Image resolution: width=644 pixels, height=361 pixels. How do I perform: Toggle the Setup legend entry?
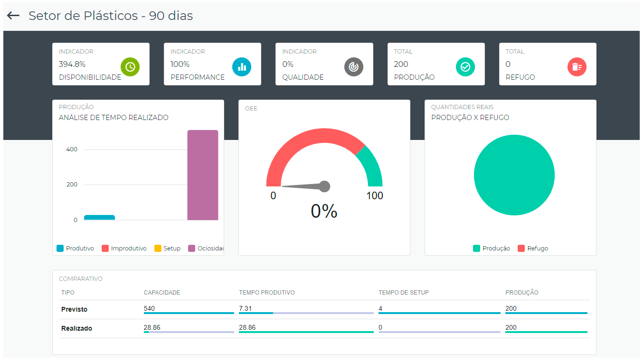pyautogui.click(x=167, y=248)
